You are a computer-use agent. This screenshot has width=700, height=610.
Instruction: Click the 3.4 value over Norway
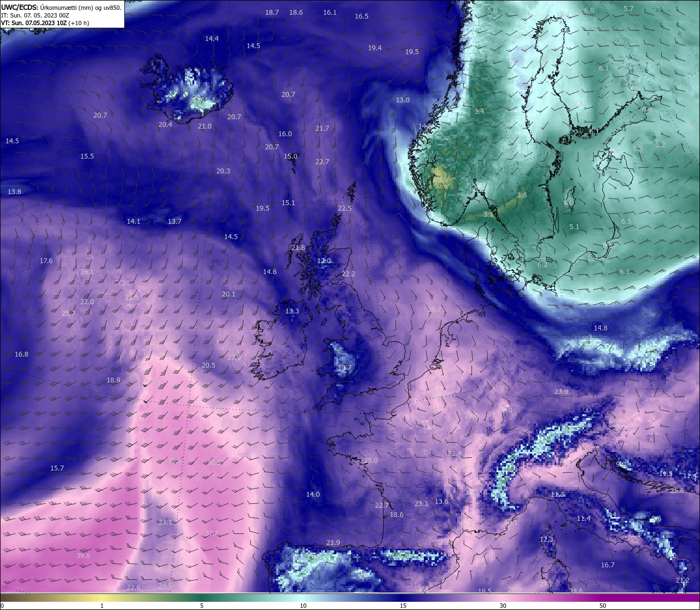coord(479,112)
